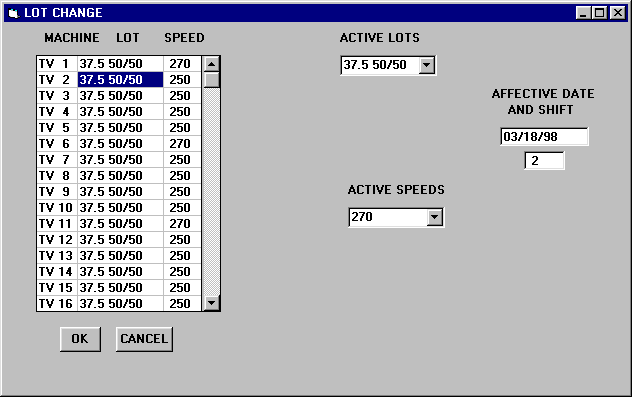Select speed 250 in TV 3 row
632x397 pixels.
182,96
